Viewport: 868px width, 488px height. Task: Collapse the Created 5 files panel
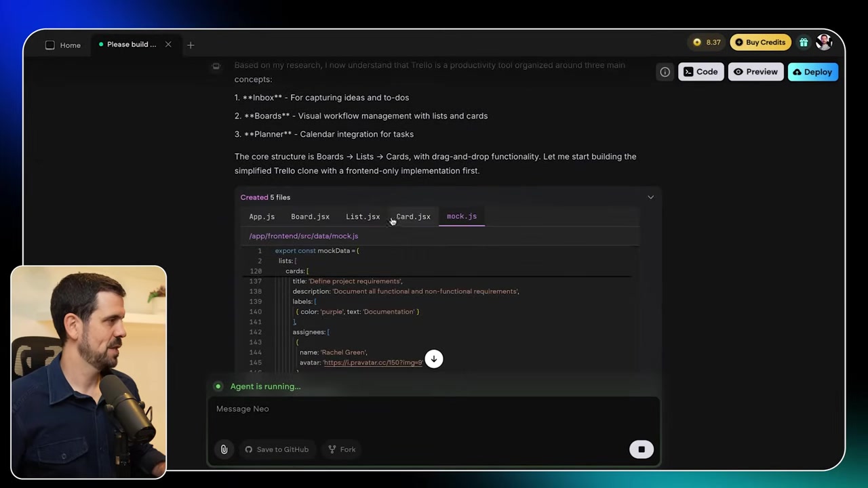click(x=650, y=197)
